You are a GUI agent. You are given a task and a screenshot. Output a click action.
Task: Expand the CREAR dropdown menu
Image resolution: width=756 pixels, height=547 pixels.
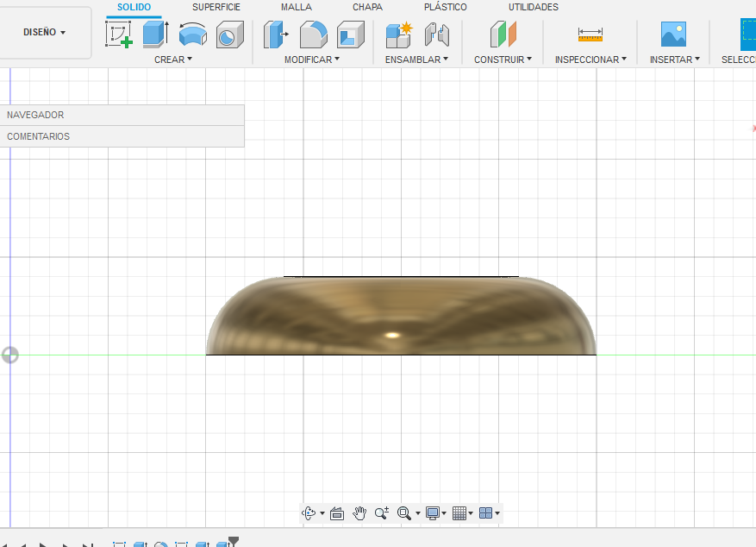[173, 60]
